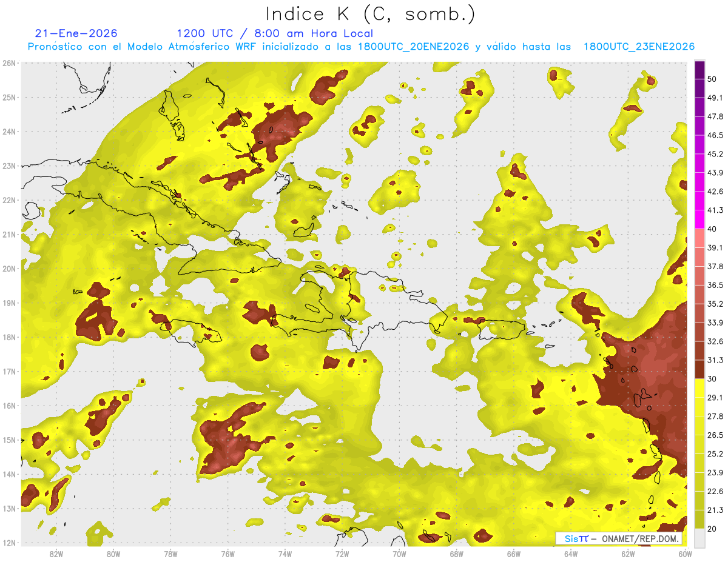
Task: Select the colorbar value "46.5"
Action: click(x=715, y=135)
